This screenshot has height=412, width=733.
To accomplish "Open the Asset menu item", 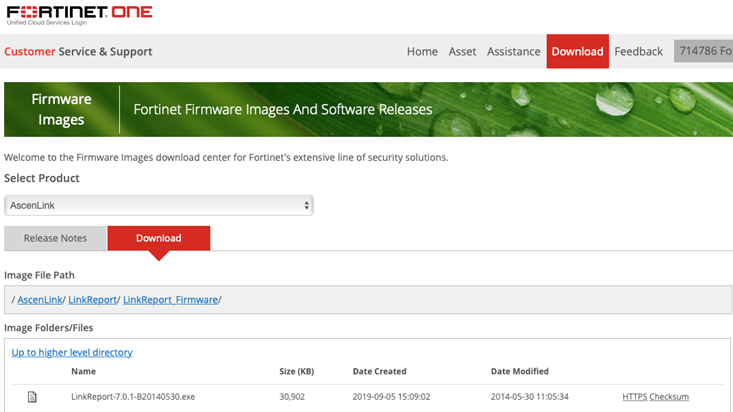I will pos(462,52).
